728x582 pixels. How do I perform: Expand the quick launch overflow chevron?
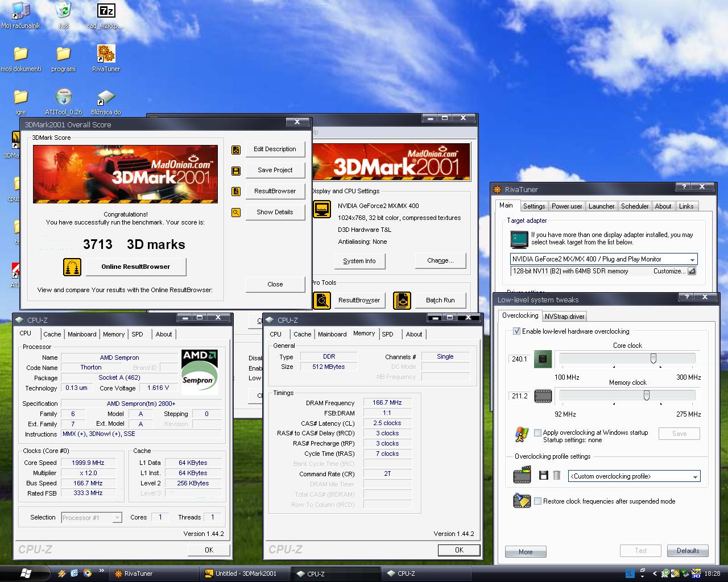click(102, 571)
